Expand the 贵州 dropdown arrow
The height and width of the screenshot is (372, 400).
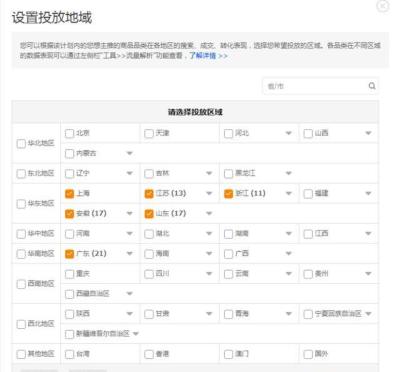[x=368, y=274]
